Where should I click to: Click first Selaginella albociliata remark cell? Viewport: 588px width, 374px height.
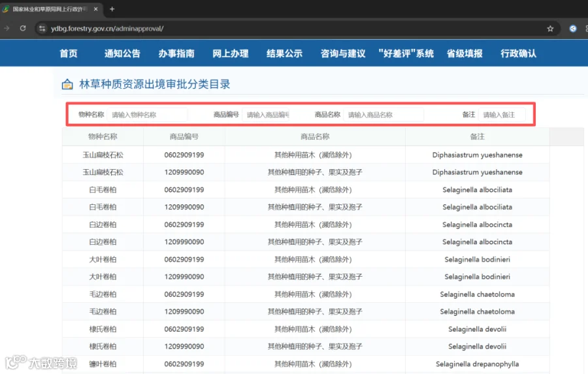(x=478, y=190)
